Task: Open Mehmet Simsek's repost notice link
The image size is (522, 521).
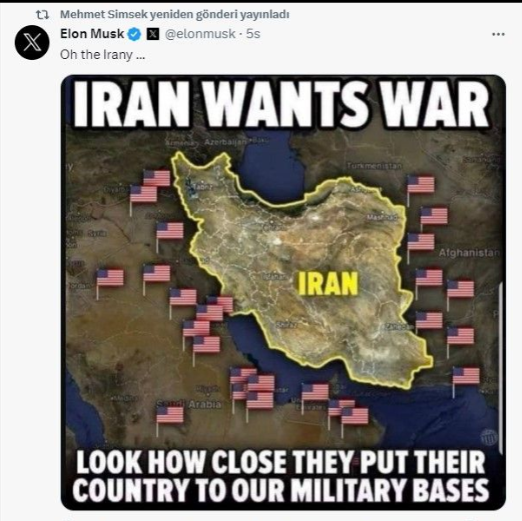Action: click(x=175, y=14)
